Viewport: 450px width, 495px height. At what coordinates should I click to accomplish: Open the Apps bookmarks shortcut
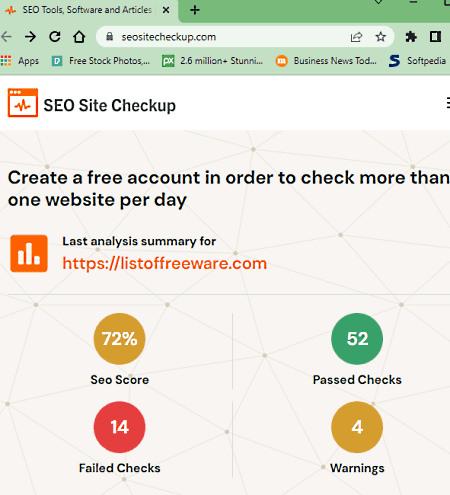coord(20,61)
